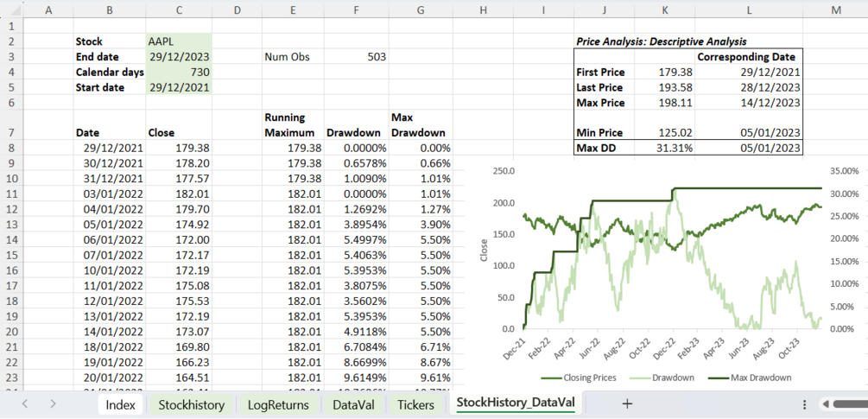The height and width of the screenshot is (419, 868).
Task: Select Start date cell showing 29/12/2021
Action: click(179, 87)
